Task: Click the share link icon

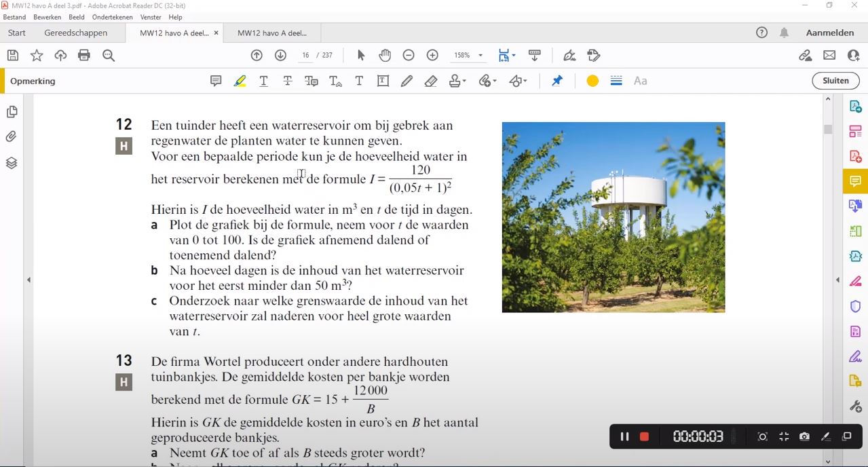Action: [805, 56]
